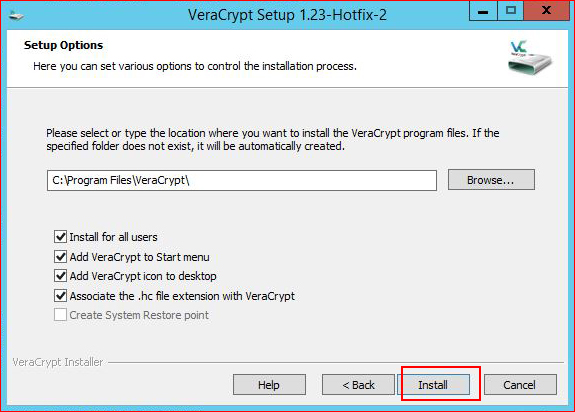Click the Setup Options heading
Screen dimensions: 575x412
63,45
